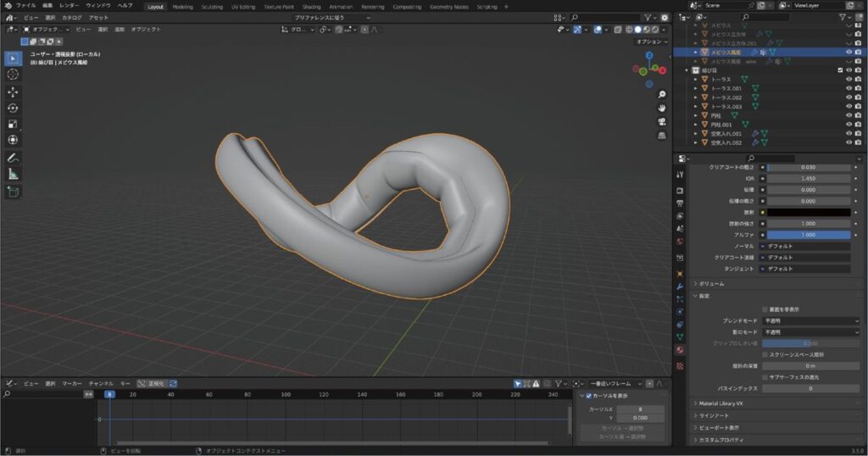The width and height of the screenshot is (868, 456).
Task: Open the Render properties tab
Action: (680, 191)
